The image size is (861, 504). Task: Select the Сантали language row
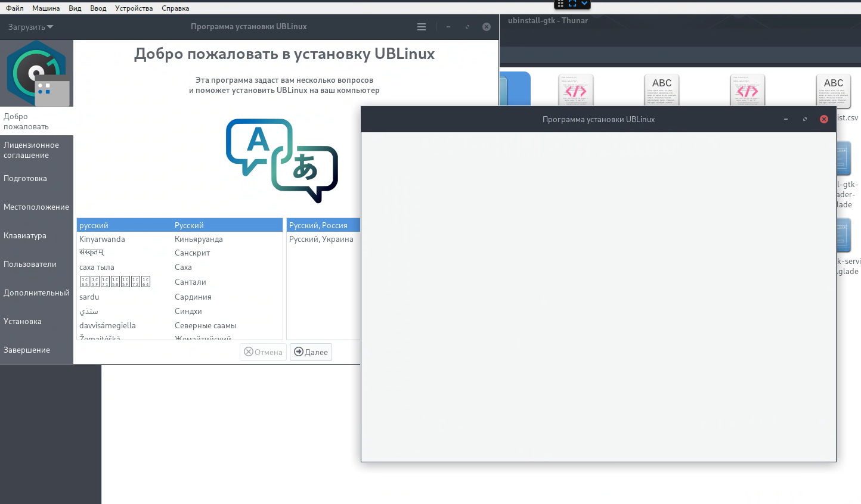coord(179,282)
